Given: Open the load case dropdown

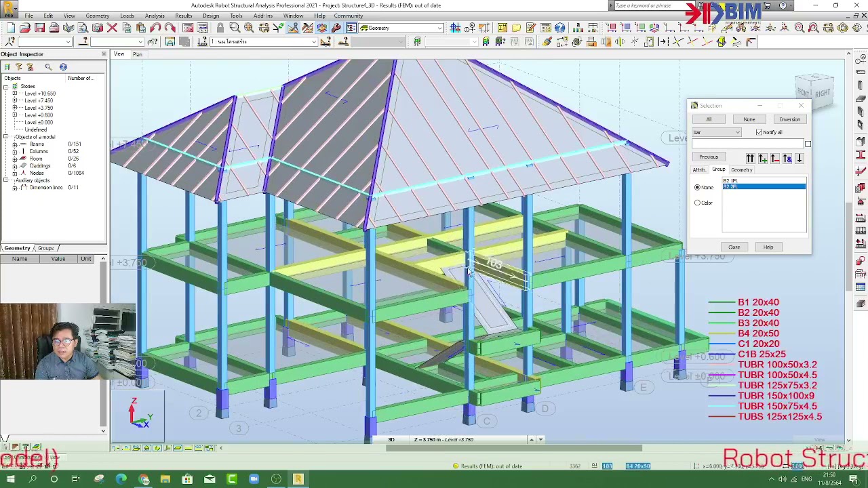Looking at the screenshot, I should tap(264, 42).
